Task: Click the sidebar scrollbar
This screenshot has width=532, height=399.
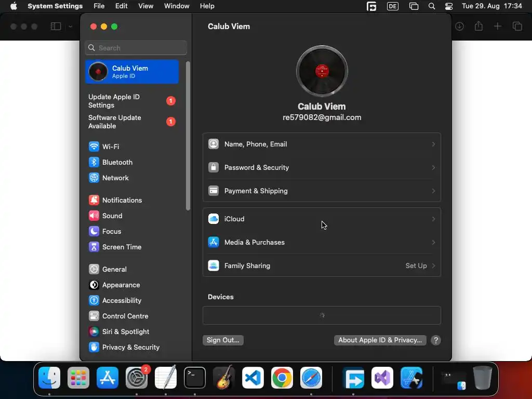Action: [x=188, y=136]
